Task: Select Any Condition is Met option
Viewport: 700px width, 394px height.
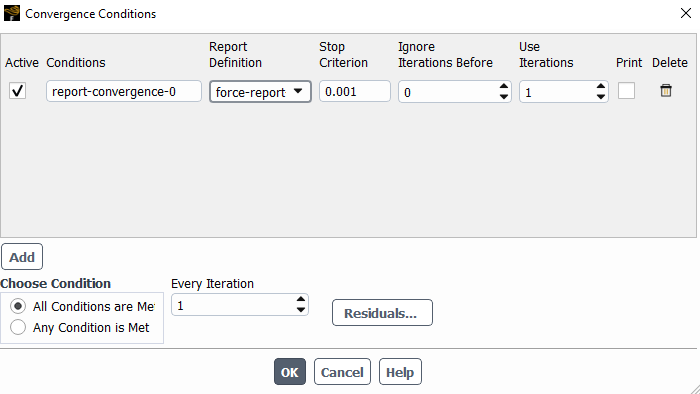Action: click(x=18, y=327)
